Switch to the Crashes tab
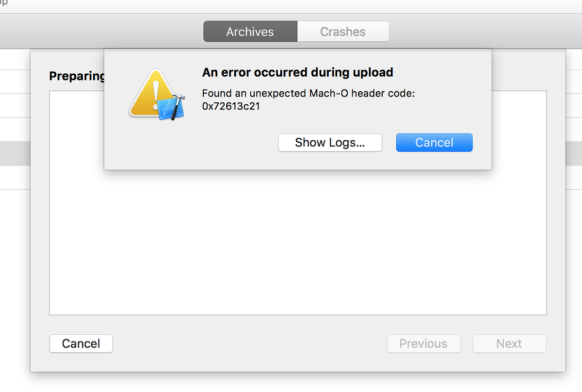 (x=343, y=31)
